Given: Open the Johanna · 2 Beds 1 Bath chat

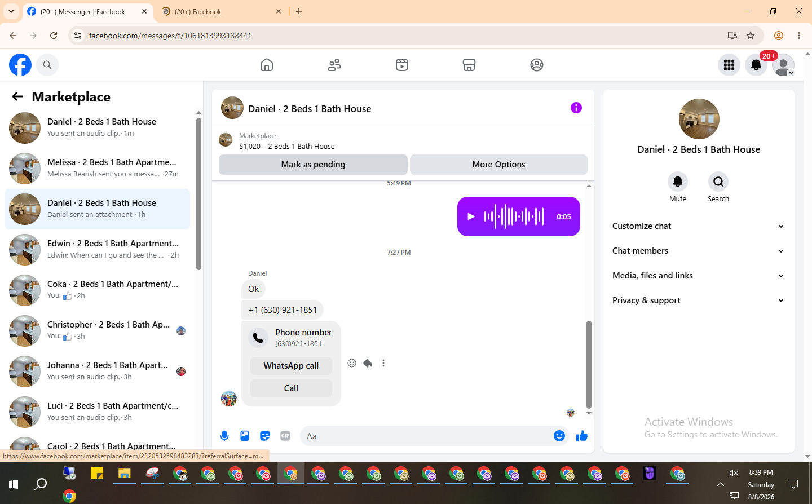Looking at the screenshot, I should point(97,372).
